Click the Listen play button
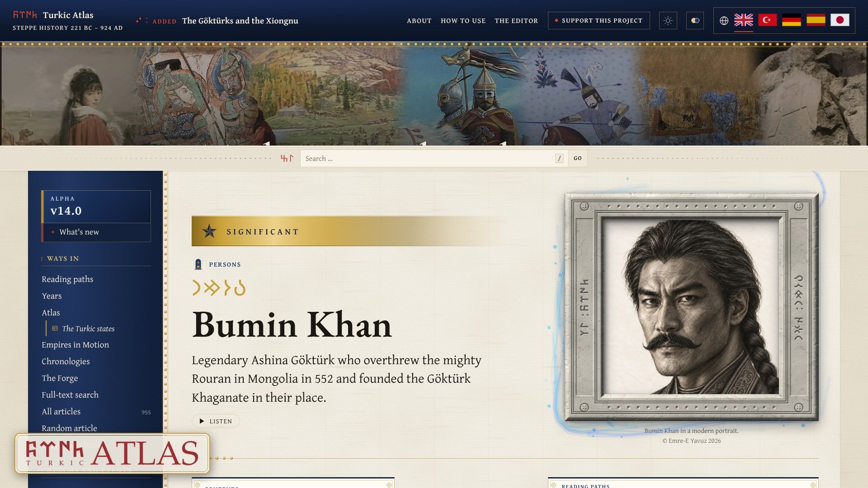868x488 pixels. coord(216,421)
